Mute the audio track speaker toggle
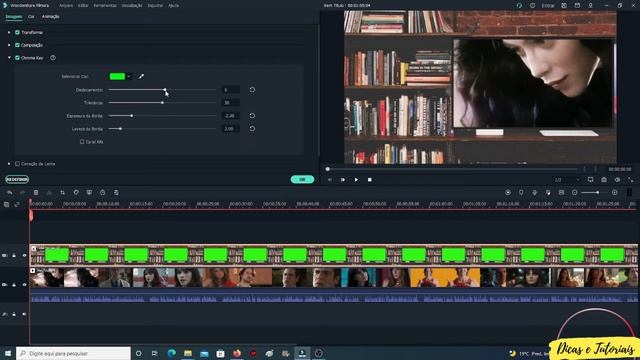The image size is (640, 360). point(24,314)
